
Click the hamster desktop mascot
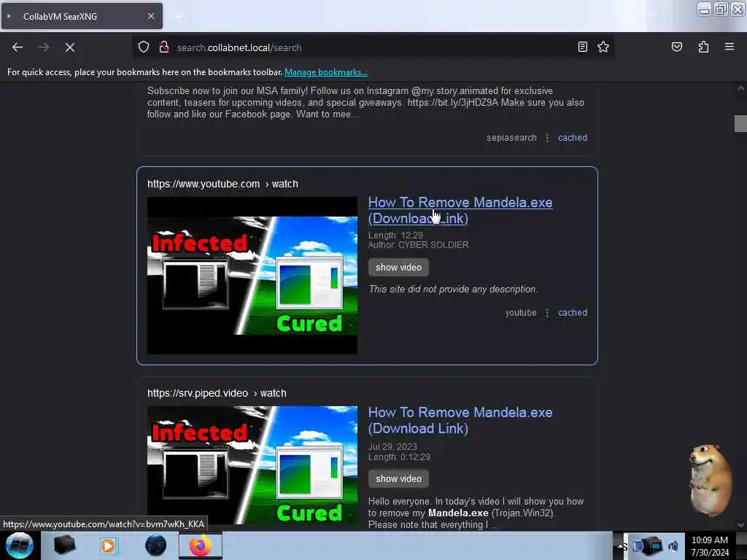click(x=709, y=479)
